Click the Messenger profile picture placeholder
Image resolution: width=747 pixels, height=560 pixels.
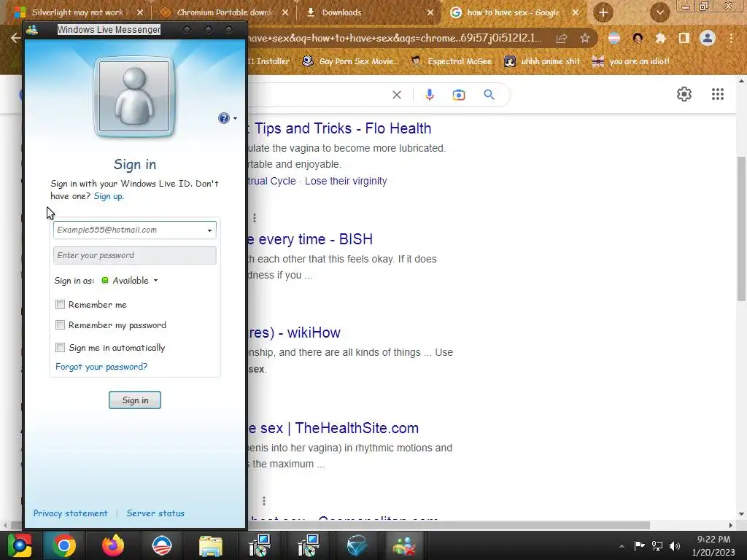point(134,97)
